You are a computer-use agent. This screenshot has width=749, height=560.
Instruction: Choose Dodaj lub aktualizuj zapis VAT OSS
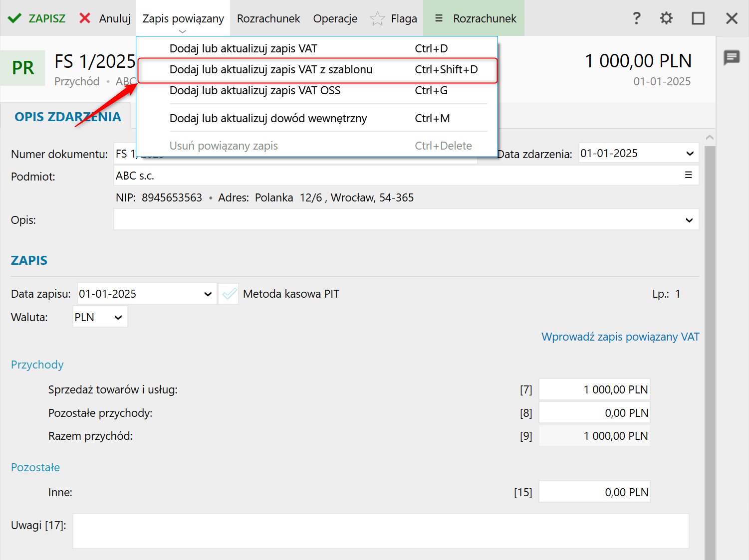pos(317,90)
